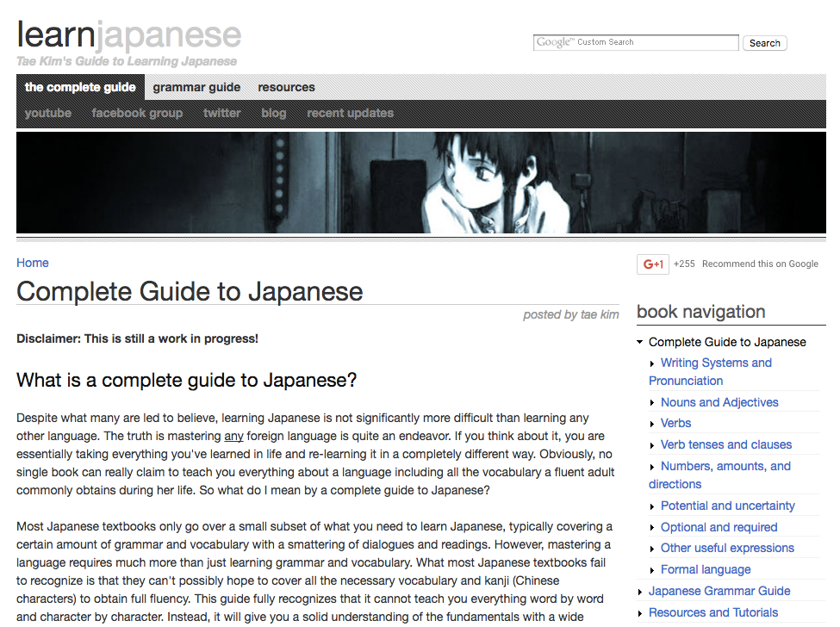Screen dimensions: 840x627
Task: Expand the Nouns and Adjectives arrow
Action: point(652,403)
